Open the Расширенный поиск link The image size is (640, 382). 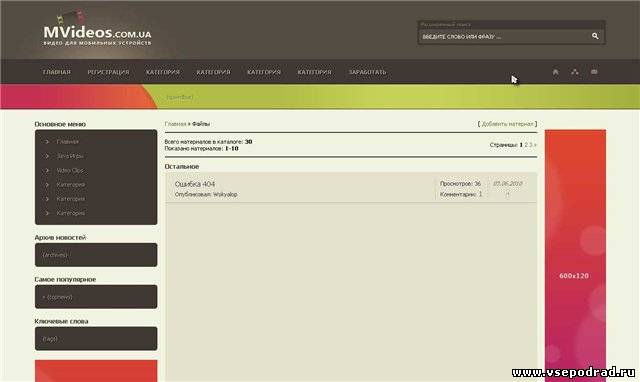[445, 24]
